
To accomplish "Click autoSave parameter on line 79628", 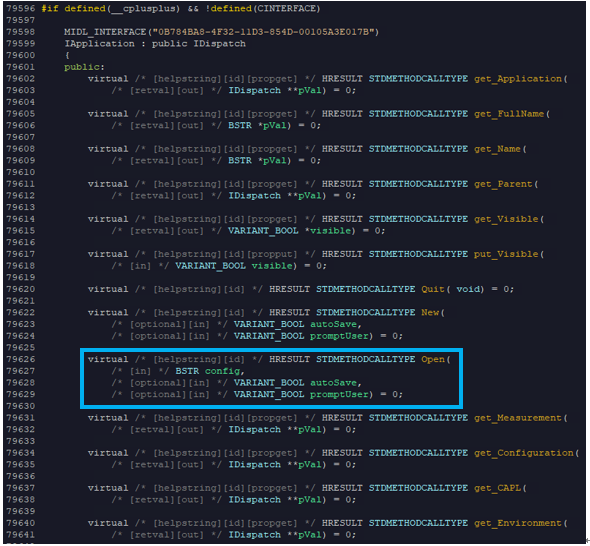I will (333, 383).
